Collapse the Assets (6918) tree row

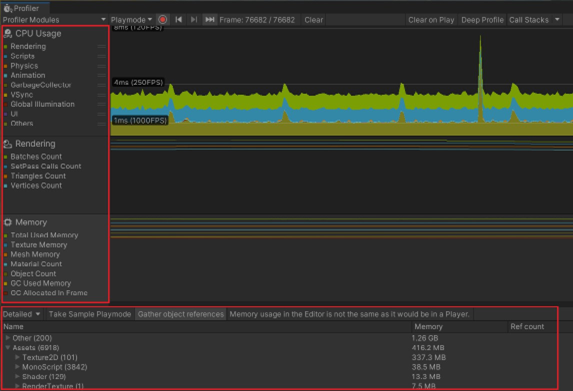tap(8, 348)
